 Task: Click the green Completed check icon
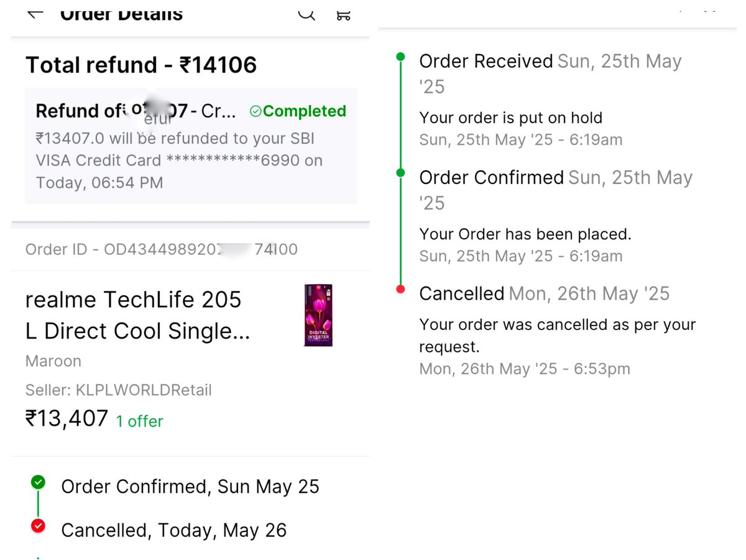256,111
